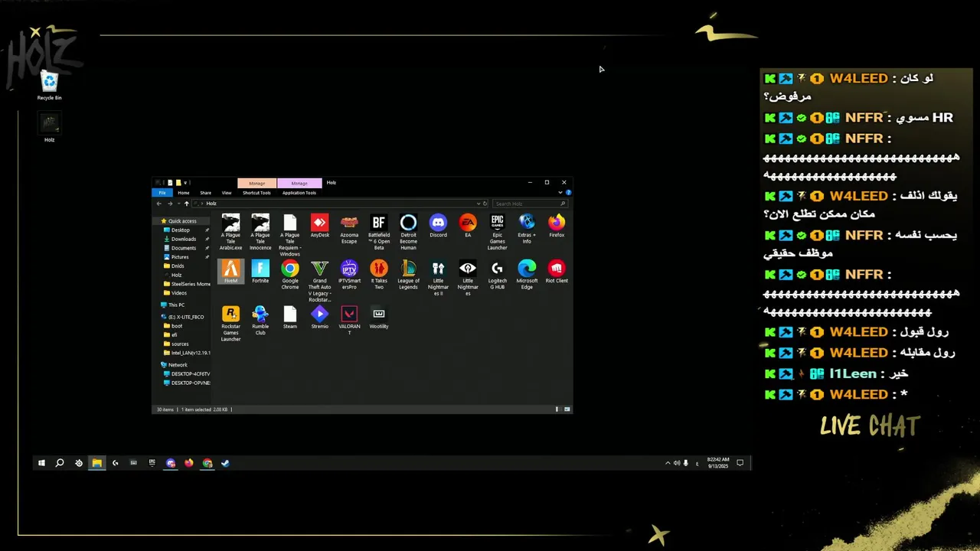The height and width of the screenshot is (551, 980).
Task: Select the Rockstar Games Launcher icon
Action: pyautogui.click(x=230, y=323)
